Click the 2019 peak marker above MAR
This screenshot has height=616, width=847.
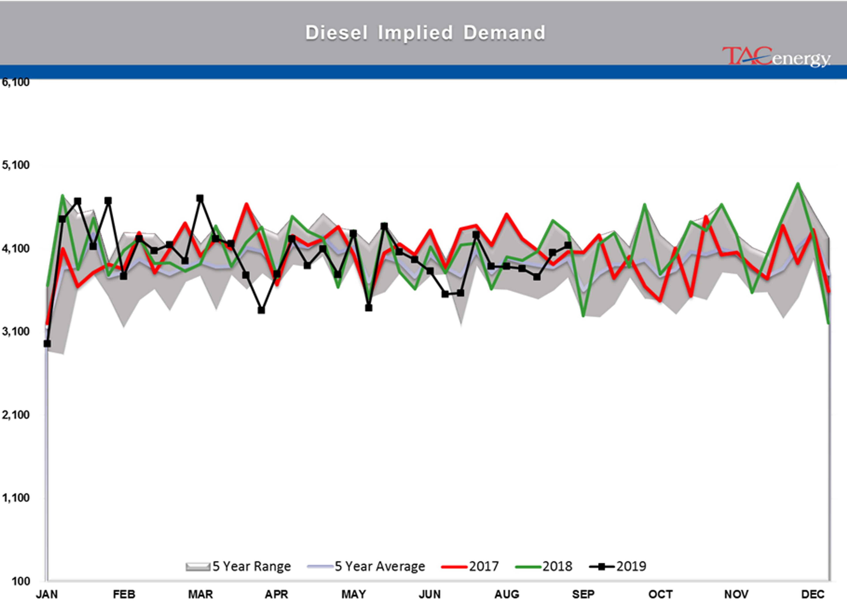[x=200, y=198]
